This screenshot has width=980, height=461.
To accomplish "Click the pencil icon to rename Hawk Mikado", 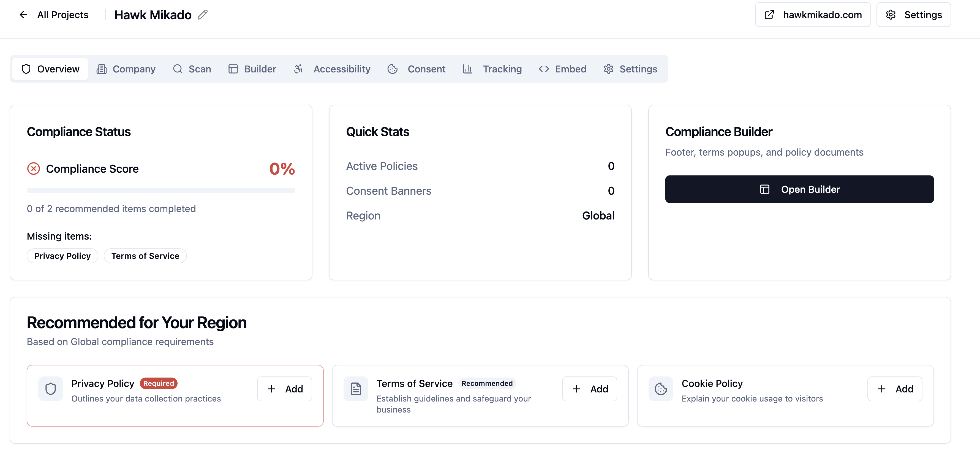I will pos(203,15).
